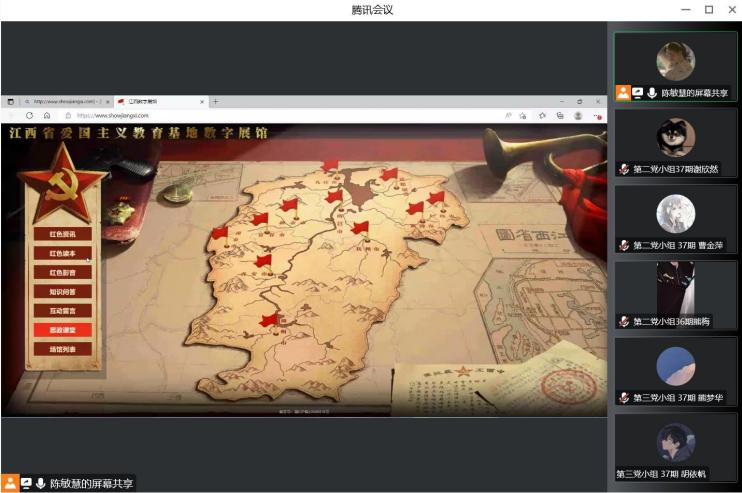742x493 pixels.
Task: Select 红色影音 in the left menu
Action: [63, 272]
